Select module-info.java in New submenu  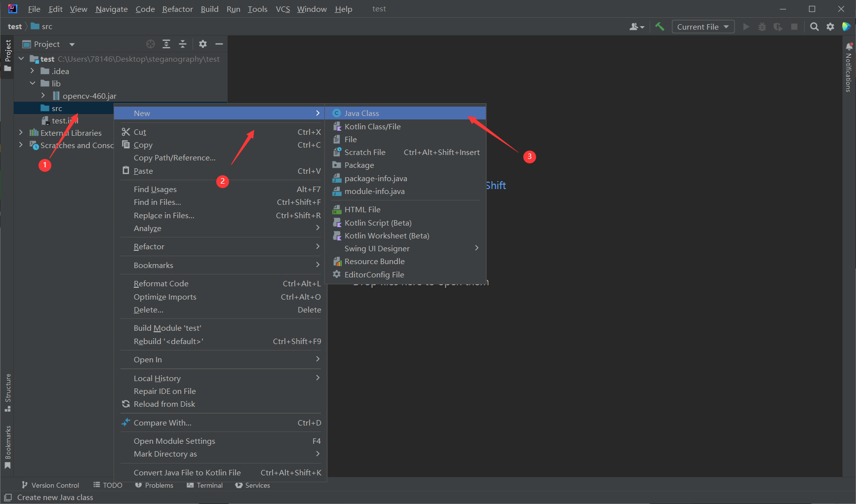pos(405,191)
